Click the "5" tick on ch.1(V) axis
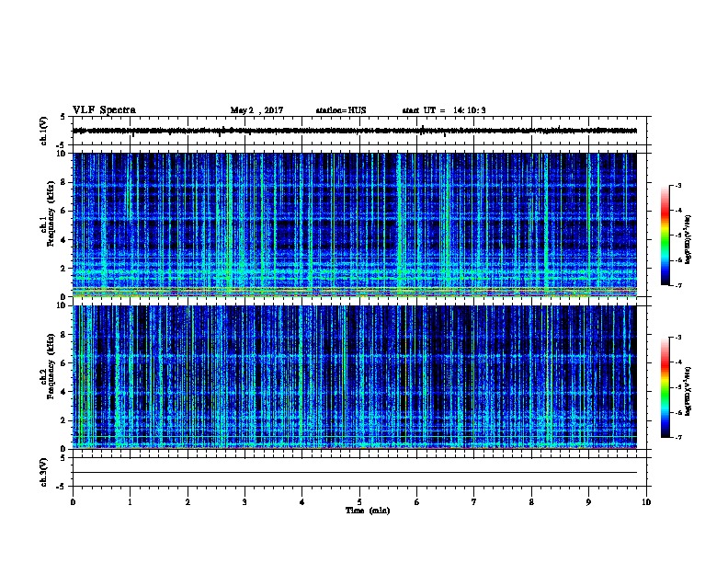Screen dimensions: 728x563 point(63,117)
